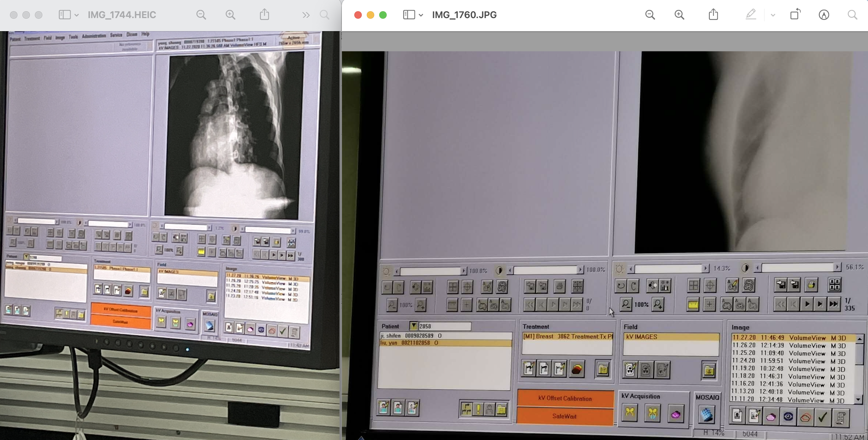Rotate IMG_1760.JPG image left
The image size is (868, 440).
coord(795,15)
